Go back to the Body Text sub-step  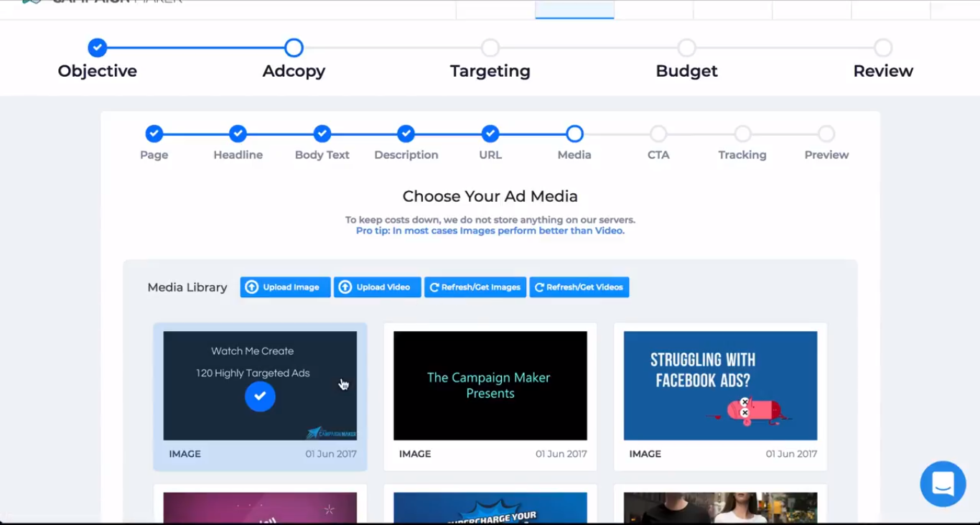(322, 134)
